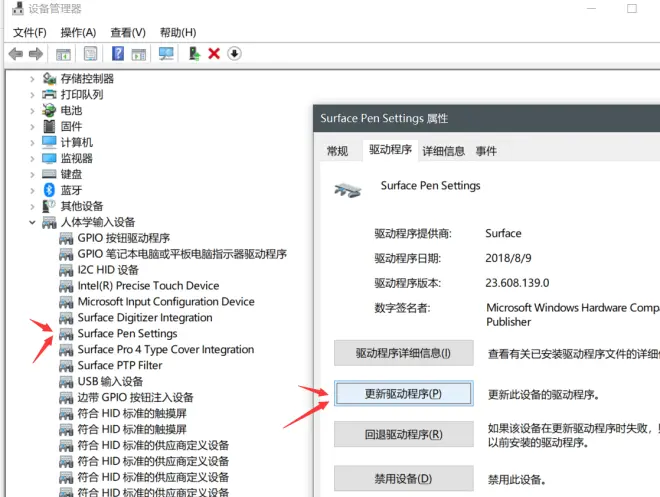660x497 pixels.
Task: Collapse the 人体学输入设备 category
Action: coord(32,222)
